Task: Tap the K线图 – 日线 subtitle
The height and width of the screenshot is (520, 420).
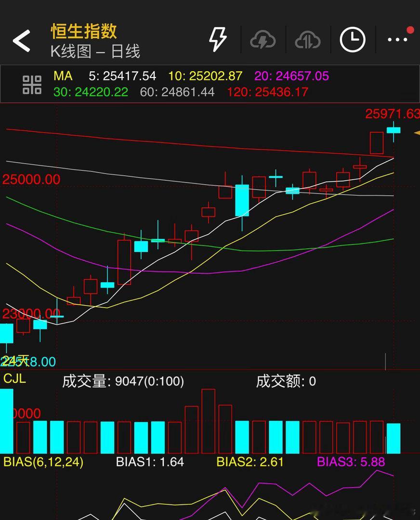Action: [x=95, y=52]
